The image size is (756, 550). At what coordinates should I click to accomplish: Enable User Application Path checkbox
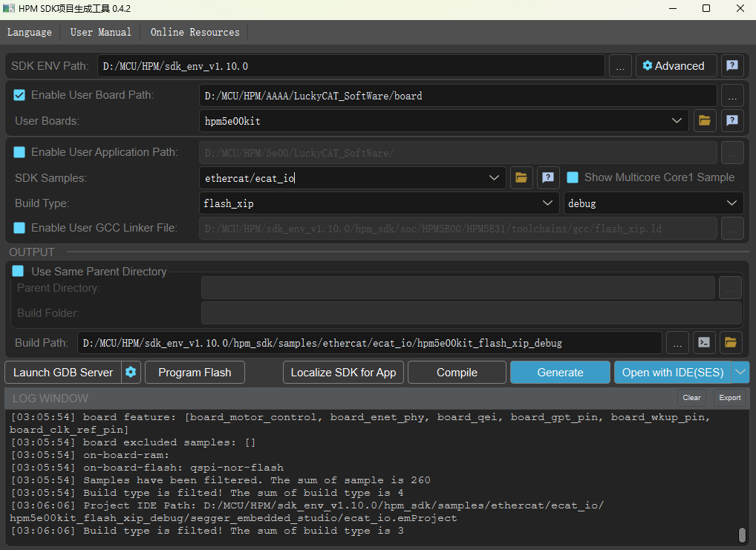coord(20,152)
